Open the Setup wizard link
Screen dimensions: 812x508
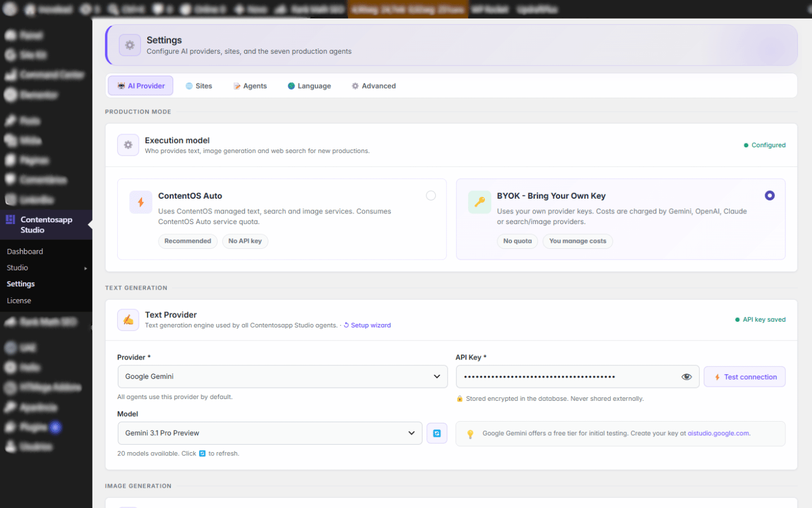point(367,325)
